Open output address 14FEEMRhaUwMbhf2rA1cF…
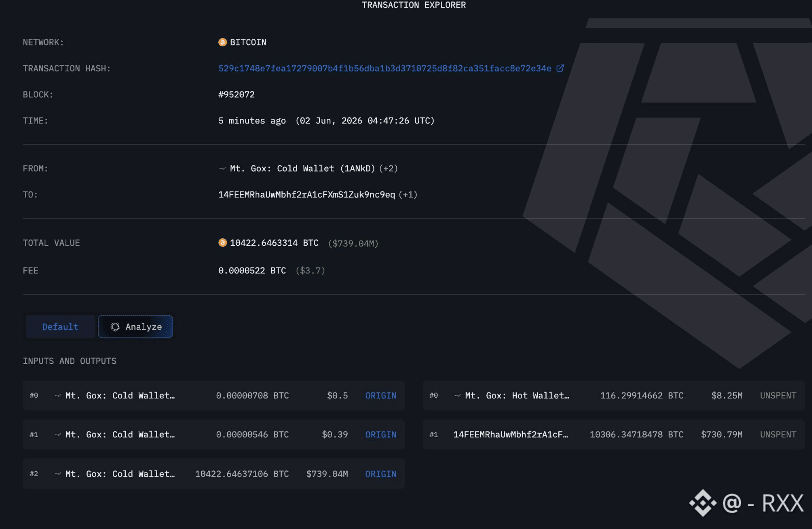Screen dimensions: 812x529 [511, 435]
